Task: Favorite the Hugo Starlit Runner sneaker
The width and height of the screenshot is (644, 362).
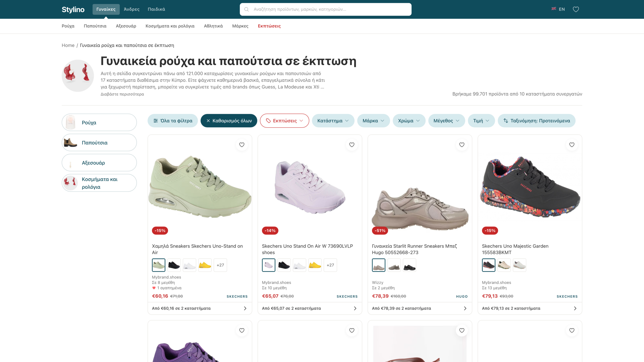Action: tap(462, 145)
